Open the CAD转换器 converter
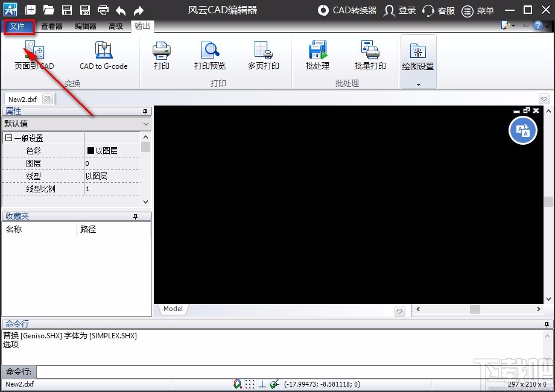This screenshot has width=555, height=392. [x=347, y=10]
